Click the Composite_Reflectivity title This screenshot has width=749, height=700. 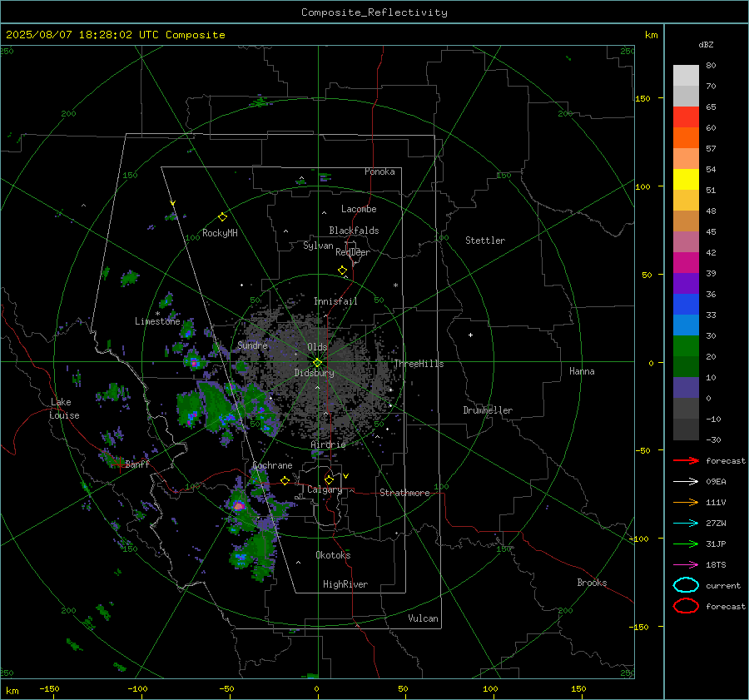(x=374, y=12)
